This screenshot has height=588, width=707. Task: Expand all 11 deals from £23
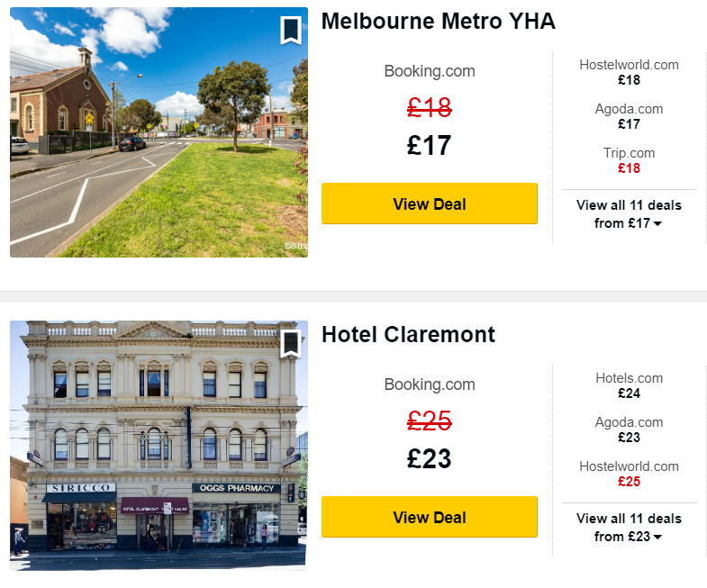(629, 528)
